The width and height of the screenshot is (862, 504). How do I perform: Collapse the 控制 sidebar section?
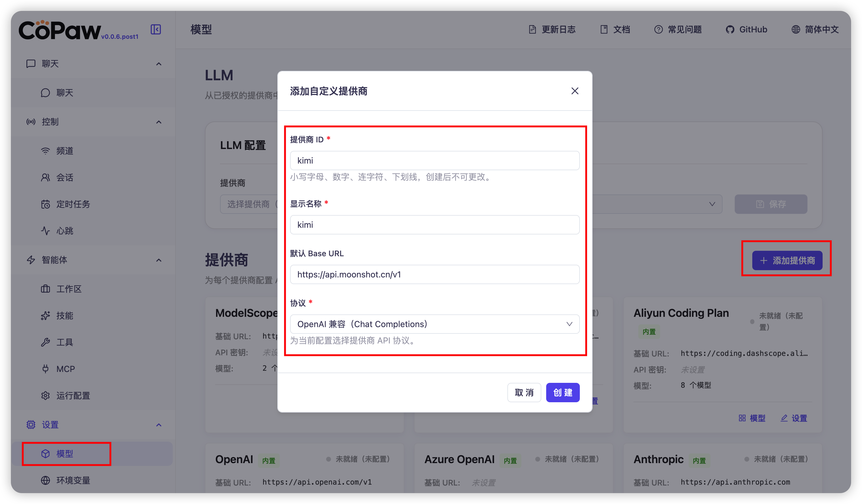pyautogui.click(x=159, y=122)
